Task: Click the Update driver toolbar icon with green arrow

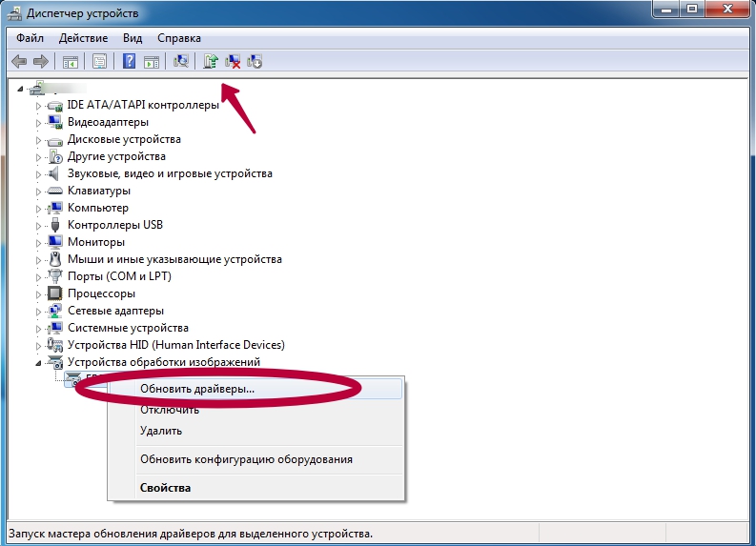Action: pyautogui.click(x=211, y=62)
